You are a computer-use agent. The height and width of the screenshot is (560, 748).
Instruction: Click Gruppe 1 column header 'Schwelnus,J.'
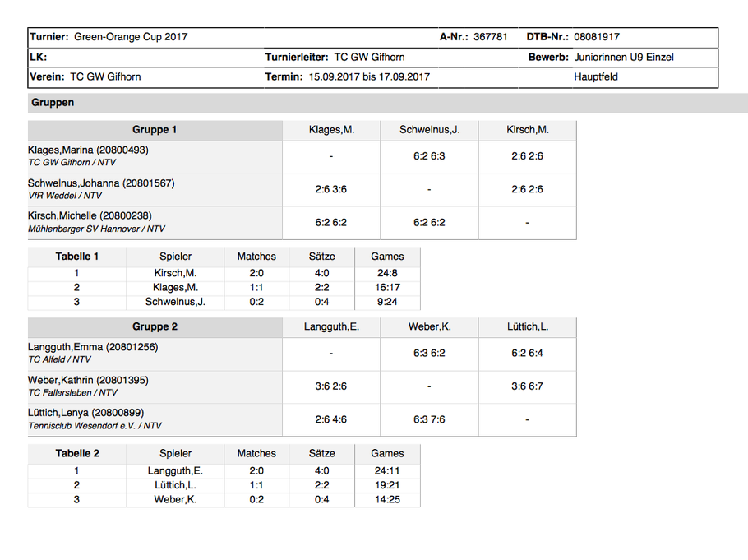click(430, 130)
